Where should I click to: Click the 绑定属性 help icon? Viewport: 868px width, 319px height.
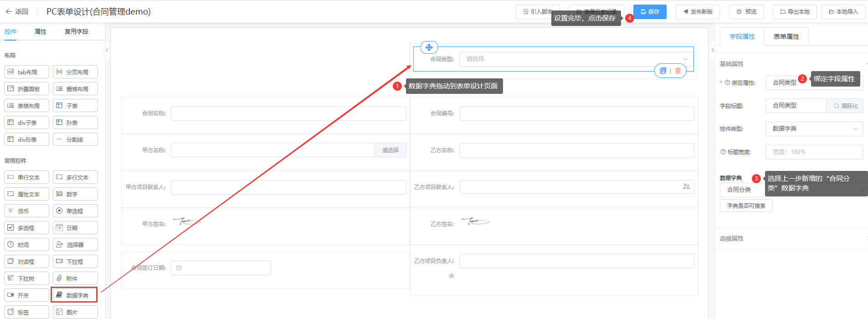coord(727,82)
